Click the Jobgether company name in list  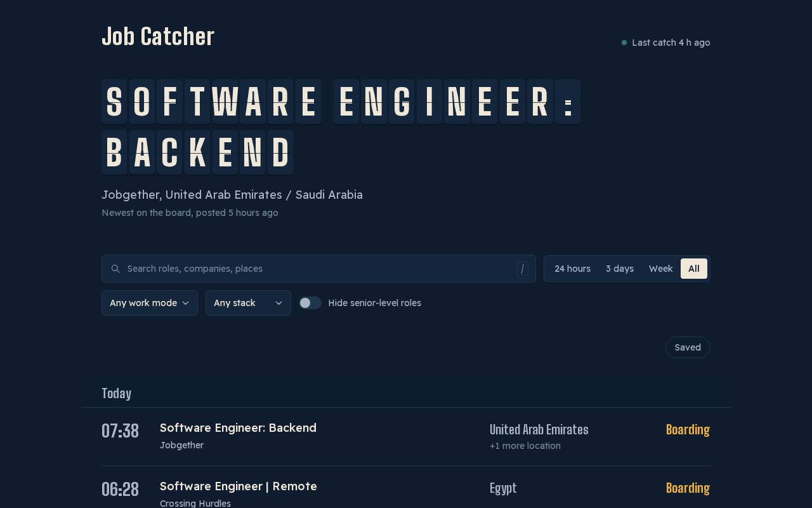(x=181, y=445)
